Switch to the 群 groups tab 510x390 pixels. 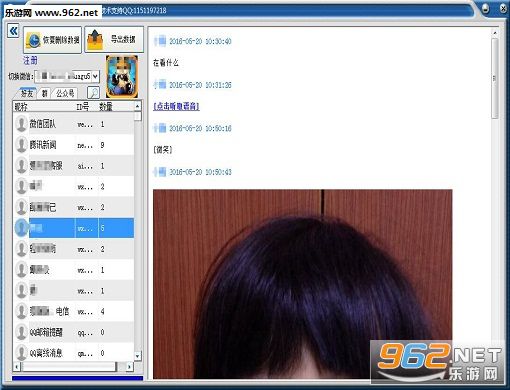[x=44, y=93]
